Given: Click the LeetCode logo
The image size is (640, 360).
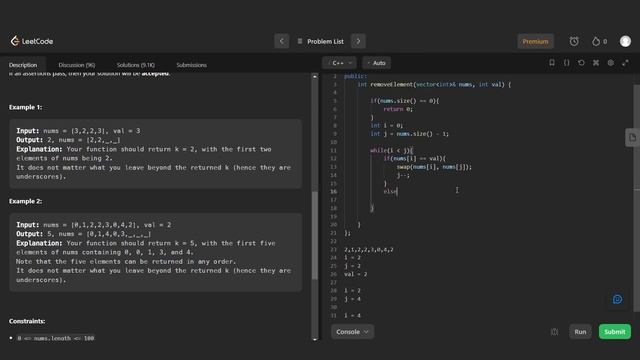Looking at the screenshot, I should pos(31,41).
